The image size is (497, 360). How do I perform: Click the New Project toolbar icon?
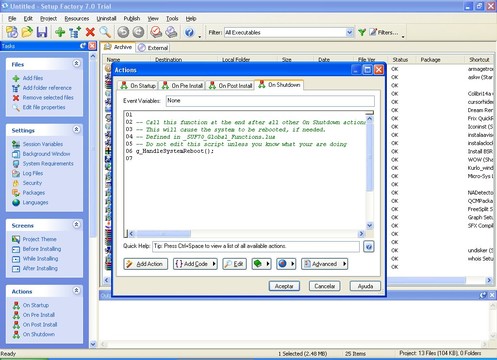pos(12,32)
